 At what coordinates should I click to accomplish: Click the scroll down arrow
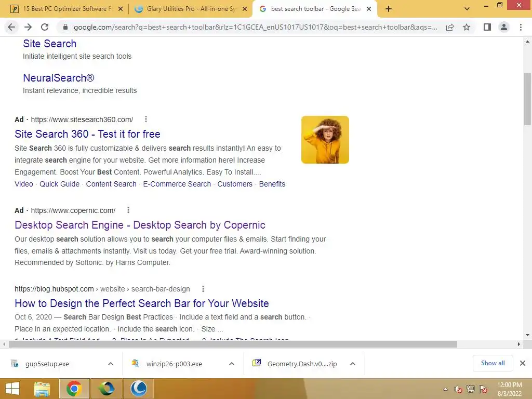pyautogui.click(x=528, y=335)
